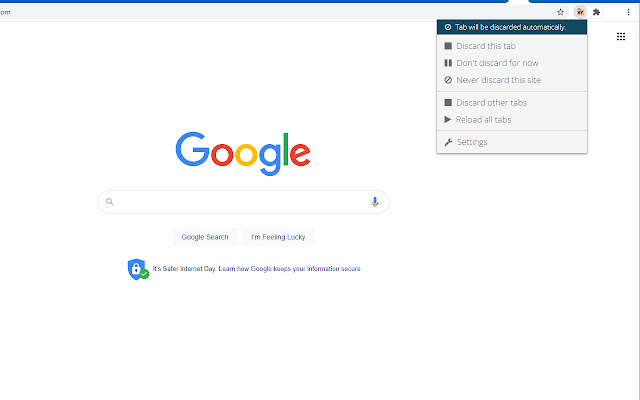Click the I'm Feeling Lucky button
The image size is (640, 400).
[x=278, y=237]
